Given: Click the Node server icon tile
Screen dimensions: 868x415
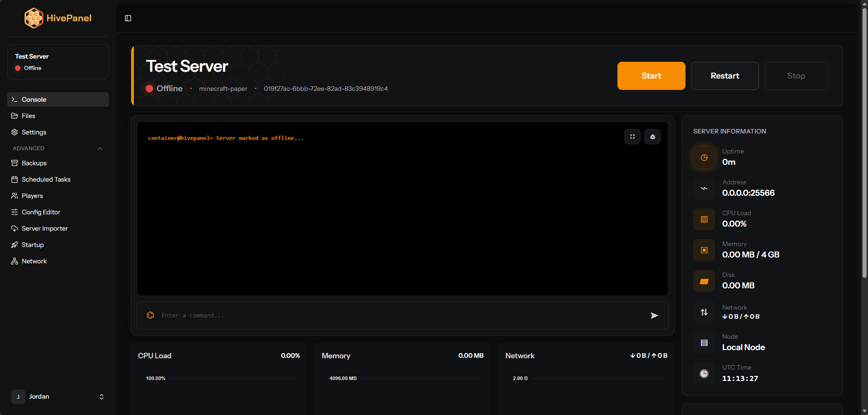Looking at the screenshot, I should tap(704, 343).
